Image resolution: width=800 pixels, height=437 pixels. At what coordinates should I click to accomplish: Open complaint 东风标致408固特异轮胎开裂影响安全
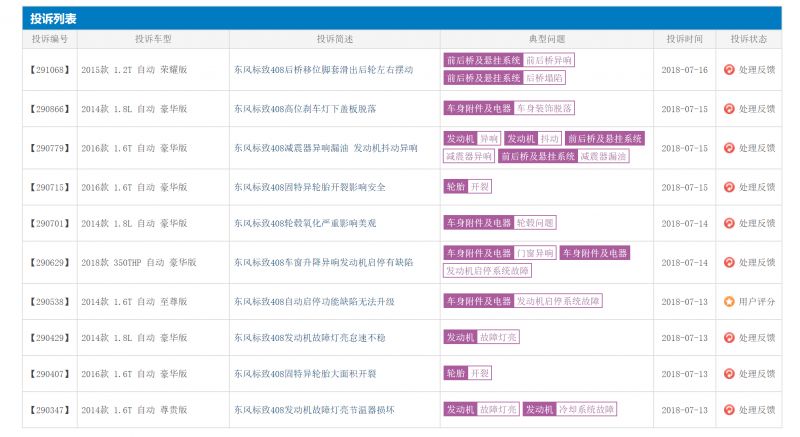[x=310, y=187]
